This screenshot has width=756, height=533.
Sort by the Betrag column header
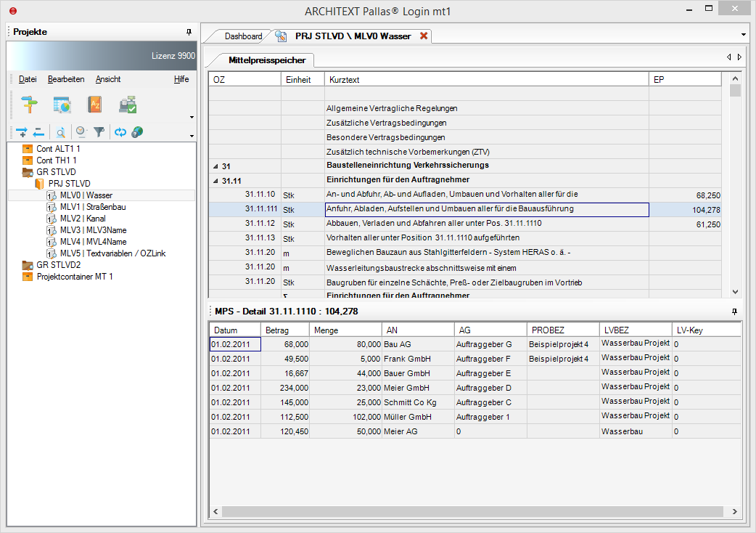[x=285, y=330]
